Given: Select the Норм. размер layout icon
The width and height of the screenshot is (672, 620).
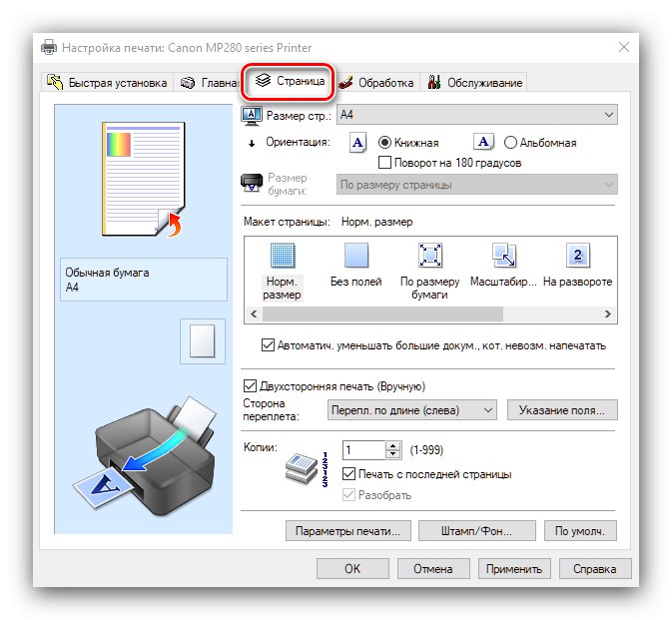Looking at the screenshot, I should (283, 256).
